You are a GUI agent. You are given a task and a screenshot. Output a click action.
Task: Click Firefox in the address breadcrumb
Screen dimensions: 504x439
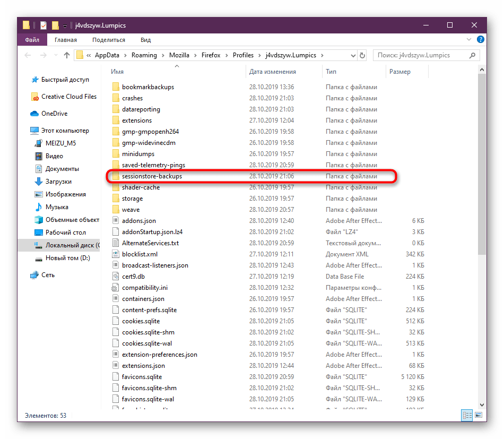point(212,55)
